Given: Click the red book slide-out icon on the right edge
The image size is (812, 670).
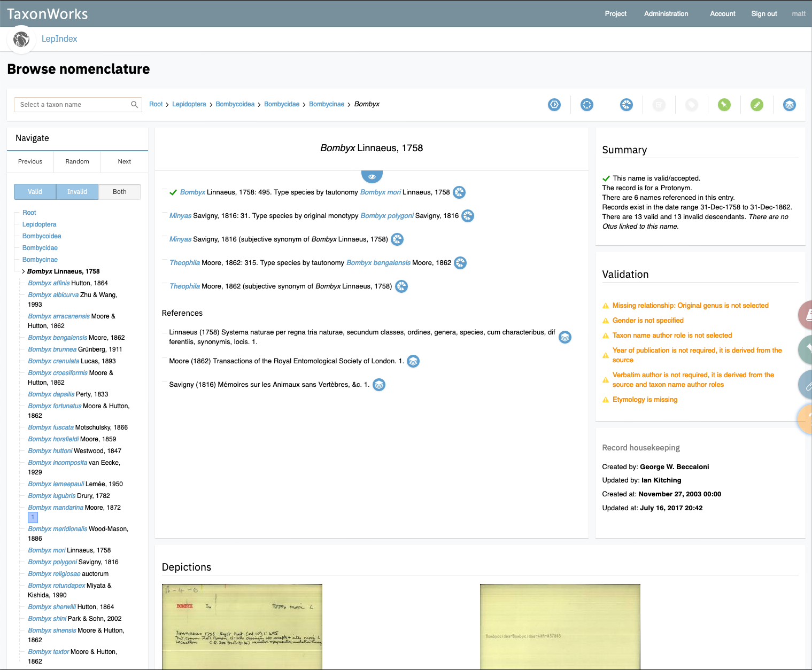Looking at the screenshot, I should click(806, 315).
